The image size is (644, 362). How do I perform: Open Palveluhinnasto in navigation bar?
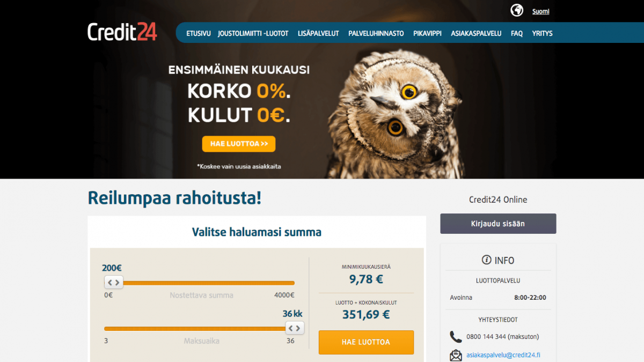[376, 33]
